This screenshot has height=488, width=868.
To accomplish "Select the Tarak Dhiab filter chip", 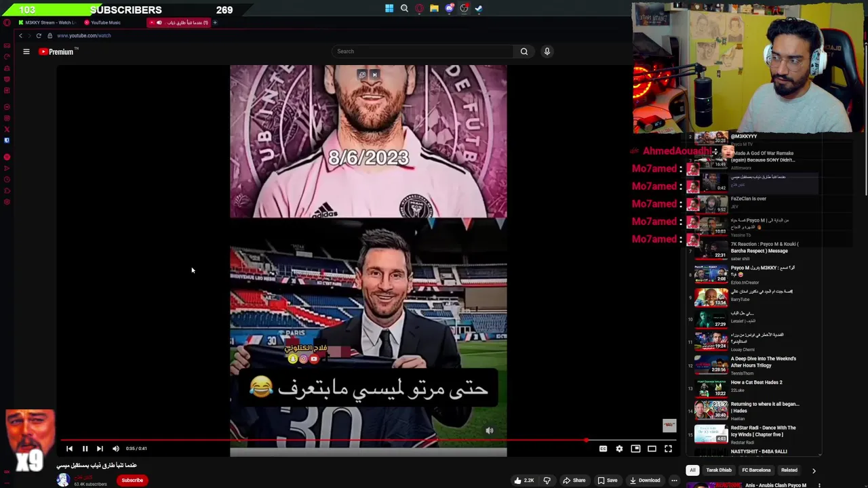I will point(719,470).
